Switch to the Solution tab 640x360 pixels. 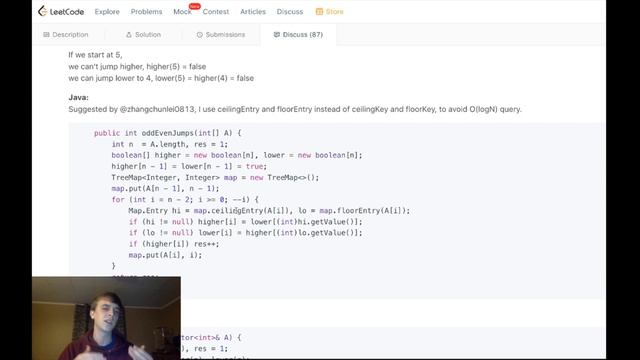click(x=143, y=35)
